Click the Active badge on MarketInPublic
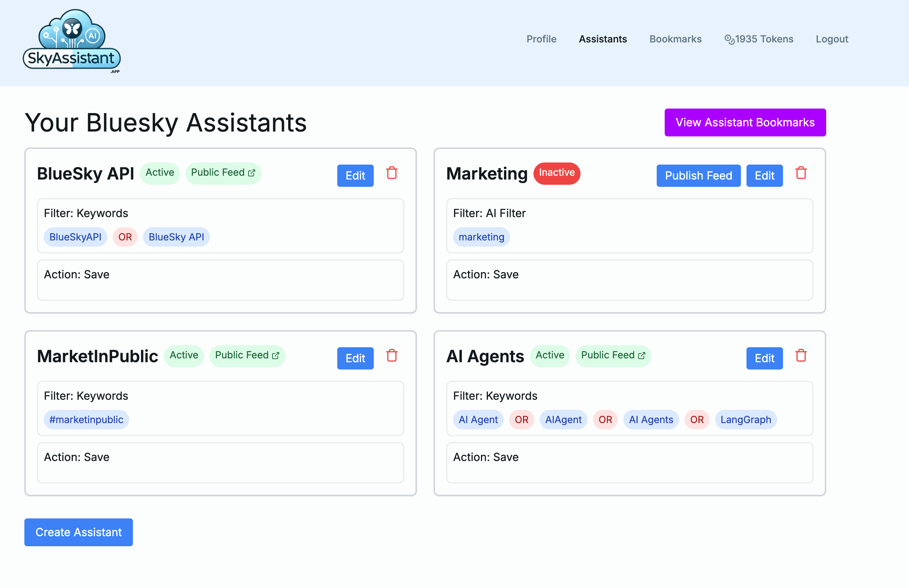This screenshot has width=909, height=588. point(184,356)
